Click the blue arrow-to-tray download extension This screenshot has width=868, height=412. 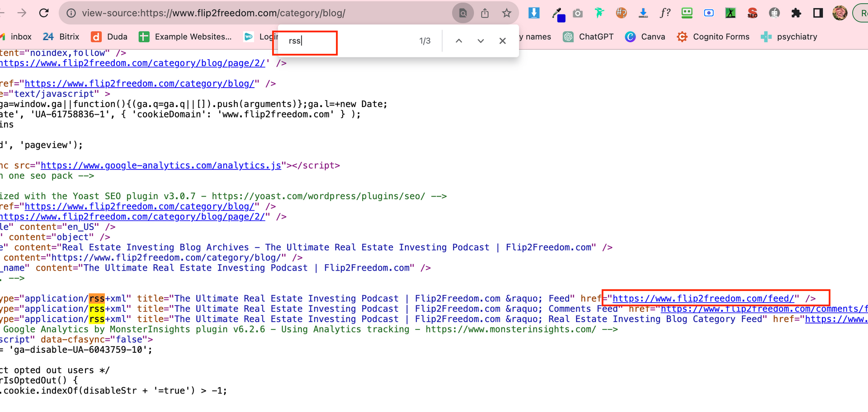pyautogui.click(x=643, y=13)
